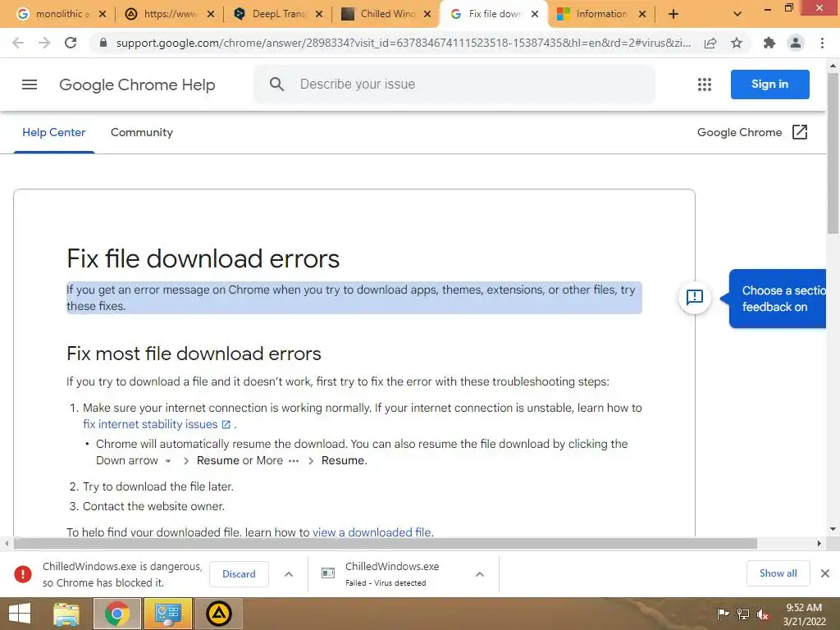Open a new browser tab
The image size is (840, 630).
point(673,15)
